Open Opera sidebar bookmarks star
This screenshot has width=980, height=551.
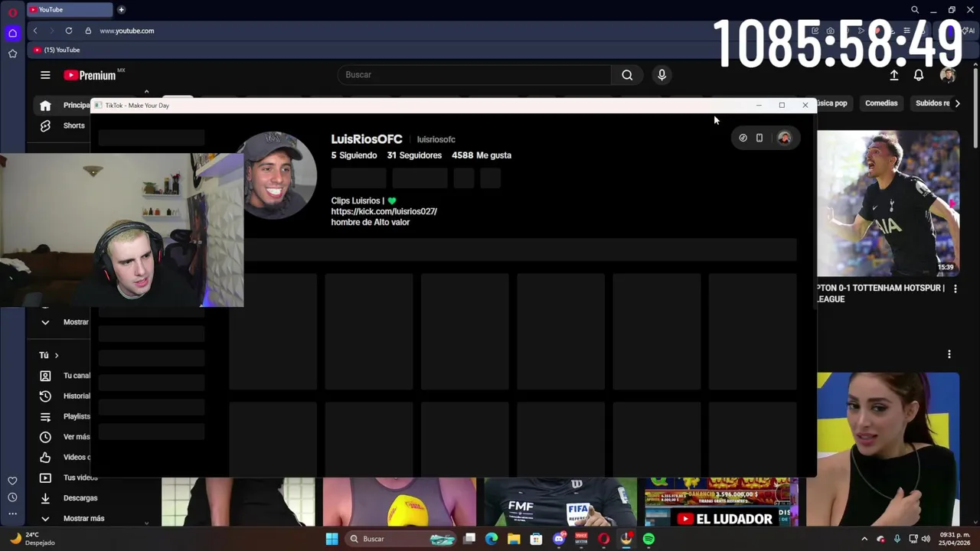(12, 54)
